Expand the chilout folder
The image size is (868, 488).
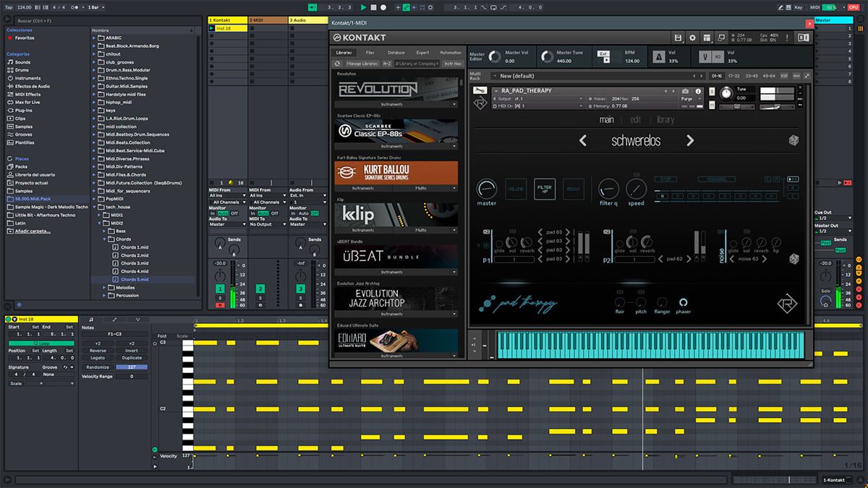pos(95,53)
